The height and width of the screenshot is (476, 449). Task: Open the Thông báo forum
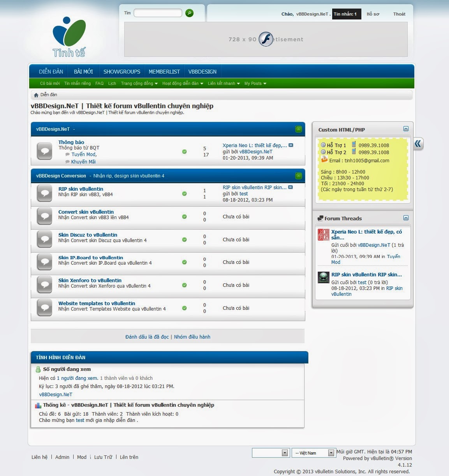[71, 142]
